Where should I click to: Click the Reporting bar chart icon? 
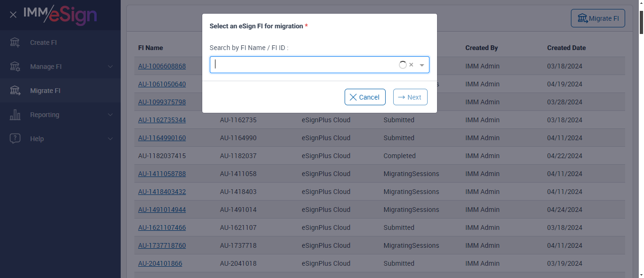[15, 115]
